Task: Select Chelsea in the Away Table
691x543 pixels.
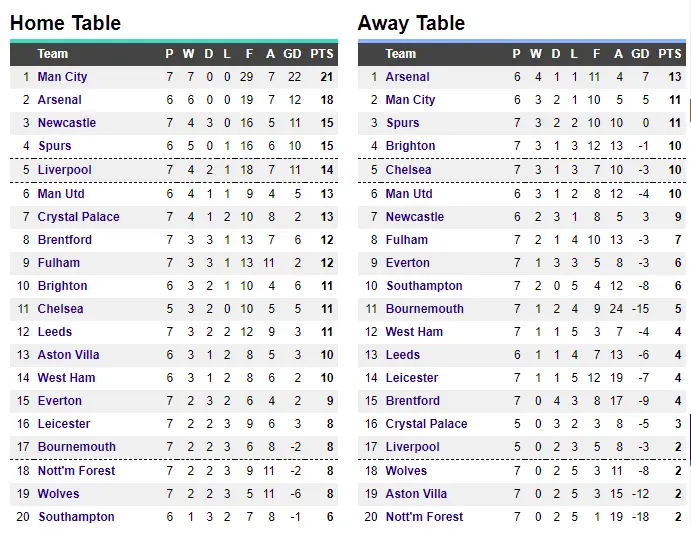Action: [x=408, y=170]
